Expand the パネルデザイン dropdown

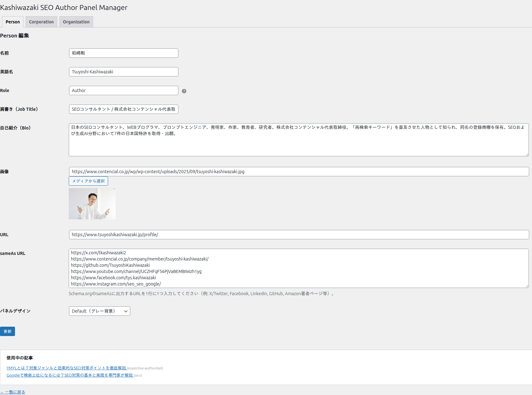pos(99,311)
